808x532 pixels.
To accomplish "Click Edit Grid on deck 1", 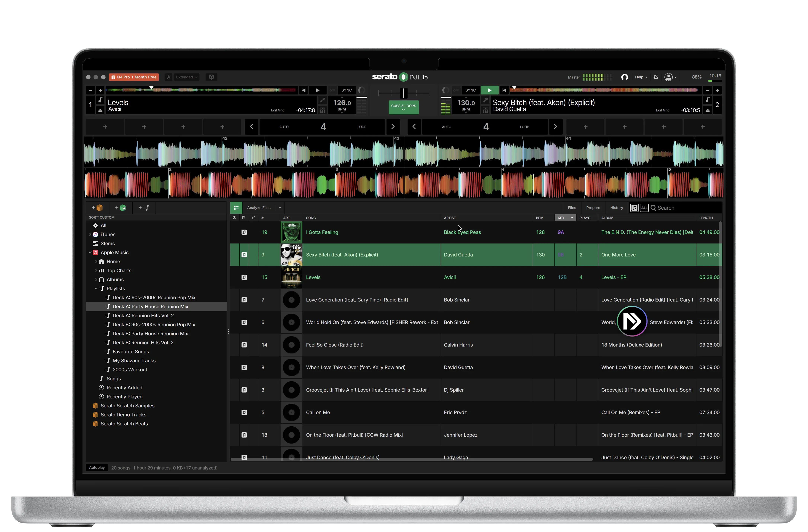I will 278,110.
